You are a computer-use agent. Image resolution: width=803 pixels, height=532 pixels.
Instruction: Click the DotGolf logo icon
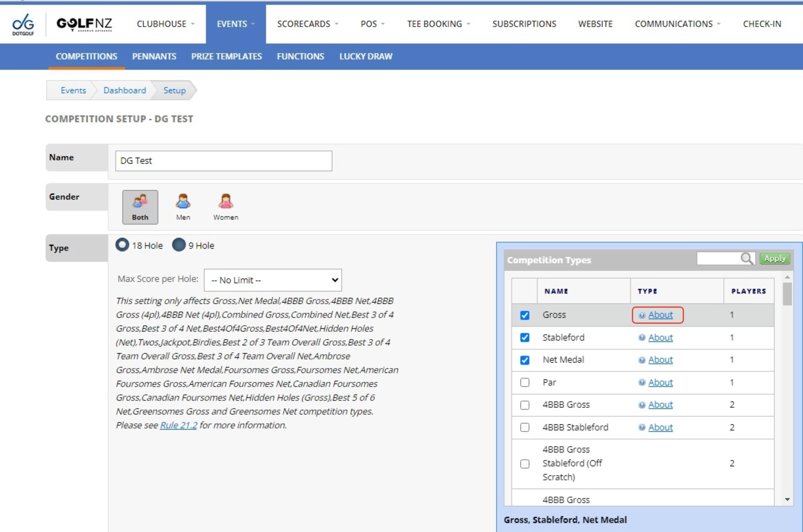click(23, 24)
